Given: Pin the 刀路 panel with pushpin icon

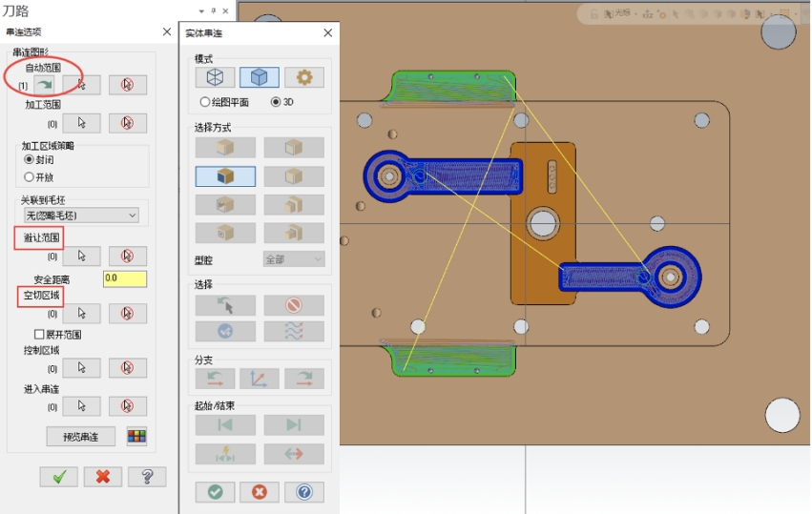Looking at the screenshot, I should coord(214,10).
